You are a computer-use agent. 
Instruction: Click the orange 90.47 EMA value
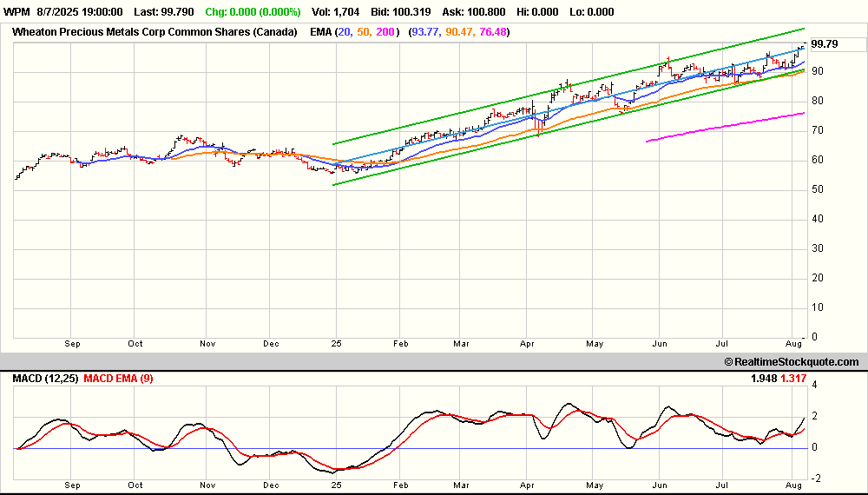(x=459, y=32)
